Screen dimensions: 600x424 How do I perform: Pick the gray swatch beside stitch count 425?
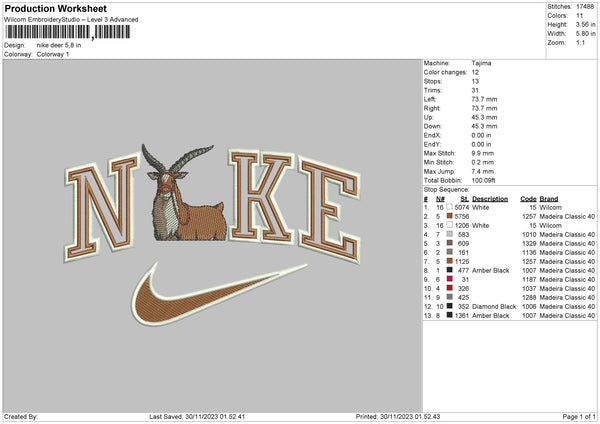tap(450, 297)
